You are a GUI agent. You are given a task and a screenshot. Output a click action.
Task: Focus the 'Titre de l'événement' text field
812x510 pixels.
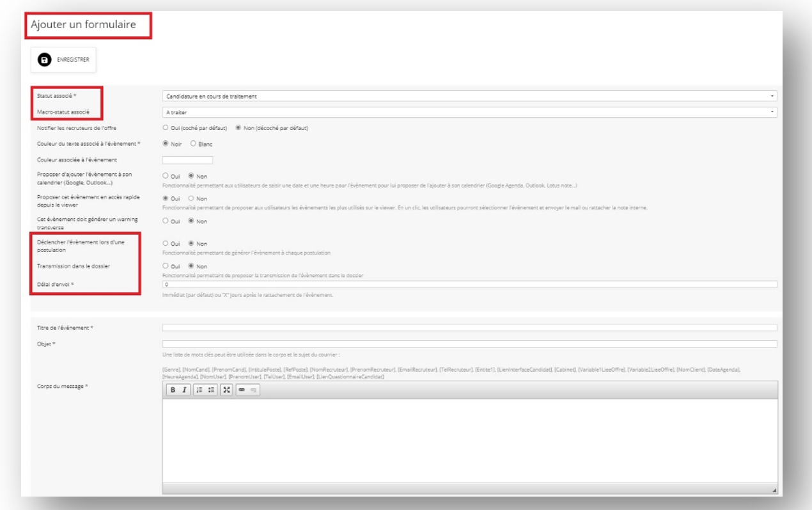pyautogui.click(x=469, y=328)
